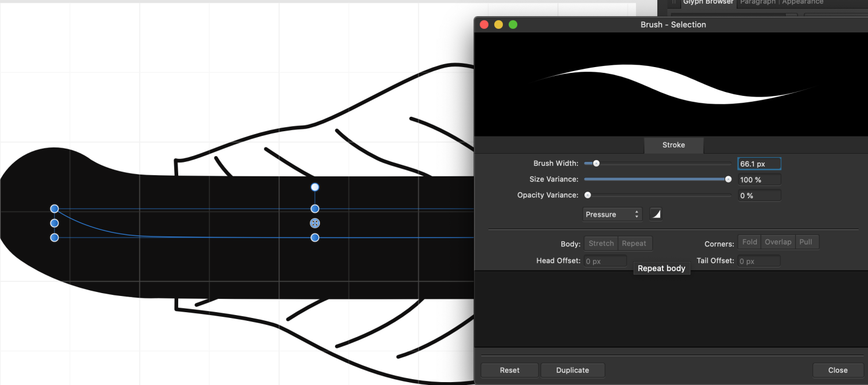This screenshot has width=868, height=385.
Task: Click the bottom-left node handle of the stroke
Action: (54, 237)
